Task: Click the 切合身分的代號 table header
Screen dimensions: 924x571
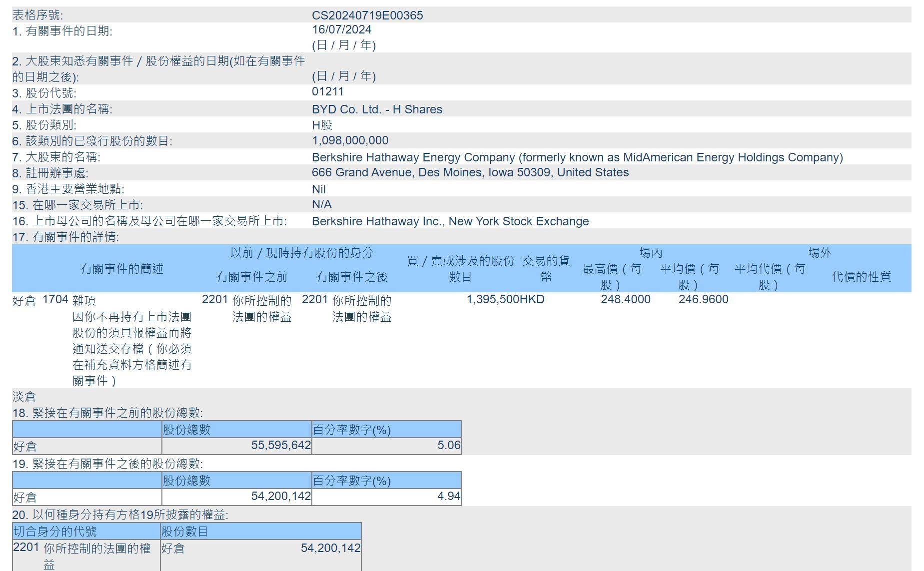Action: [x=55, y=532]
